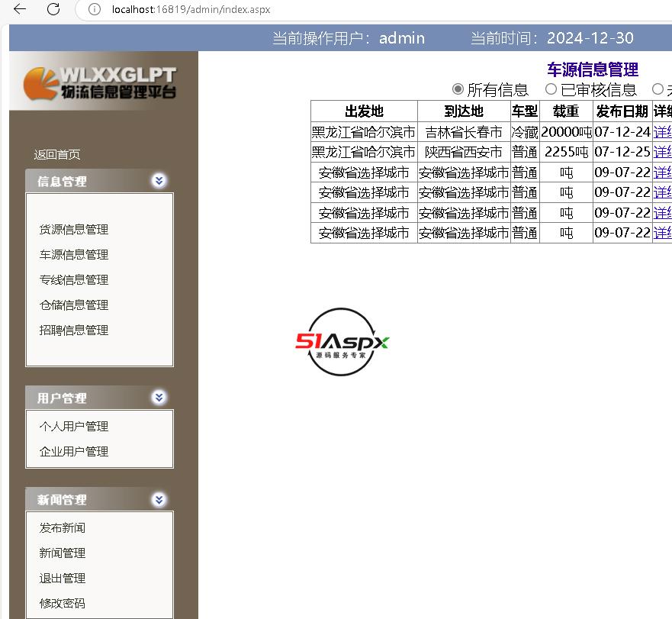Click the 载重 column header
This screenshot has height=619, width=672.
pos(566,111)
